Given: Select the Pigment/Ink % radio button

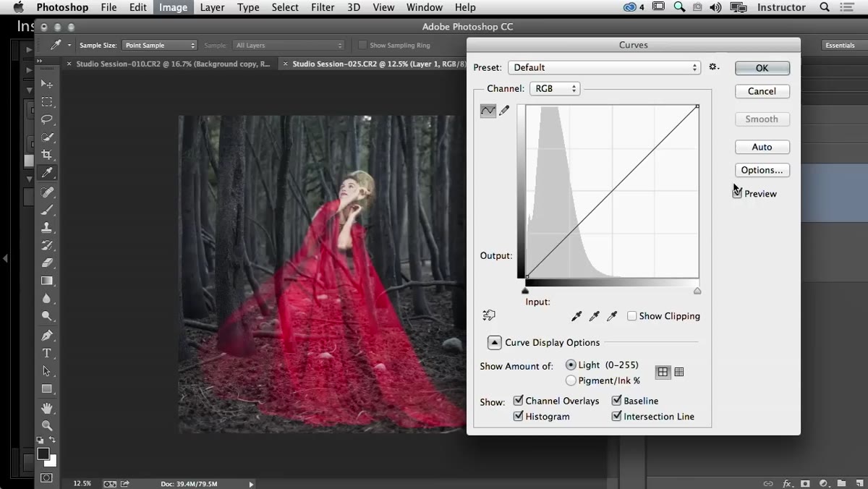Looking at the screenshot, I should (x=571, y=380).
